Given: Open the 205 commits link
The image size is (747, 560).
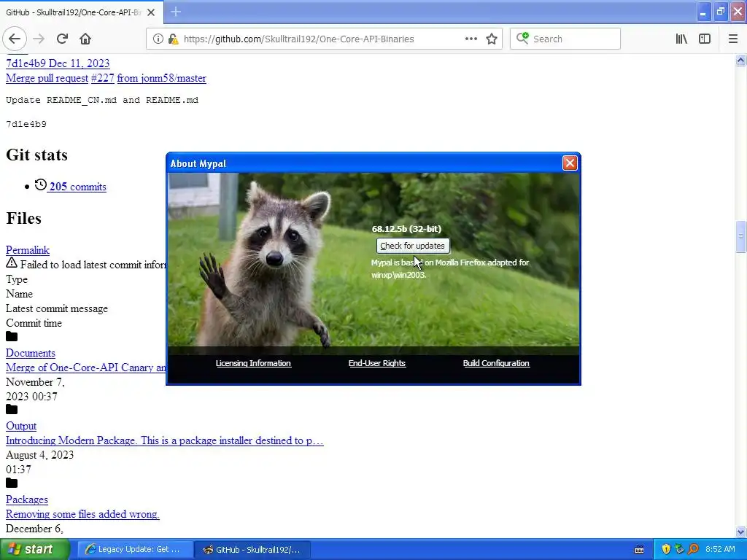Looking at the screenshot, I should click(77, 187).
